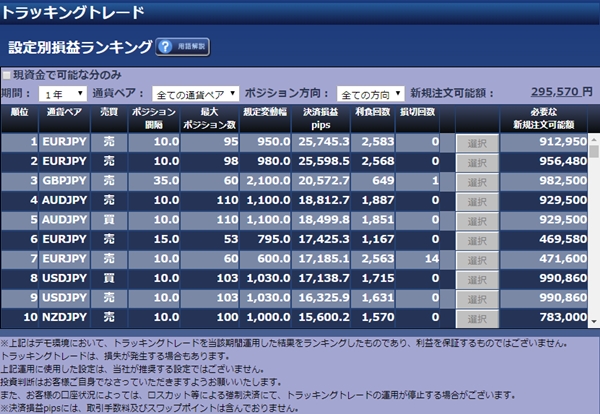
Task: Click the 469,580 required amount
Action: (563, 239)
